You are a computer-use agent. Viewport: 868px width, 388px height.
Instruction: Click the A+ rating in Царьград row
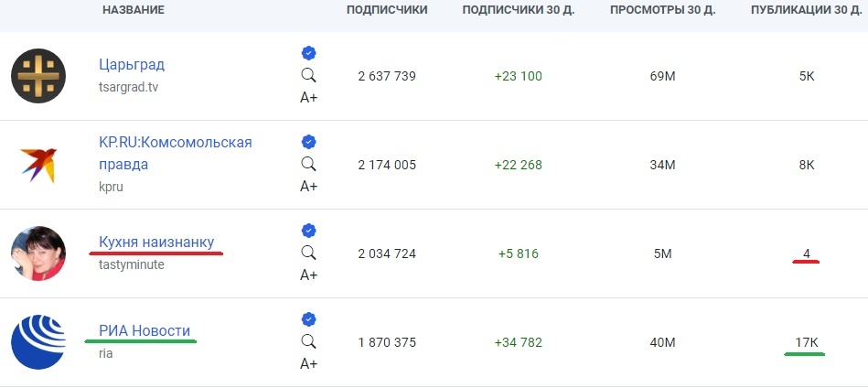[x=309, y=98]
